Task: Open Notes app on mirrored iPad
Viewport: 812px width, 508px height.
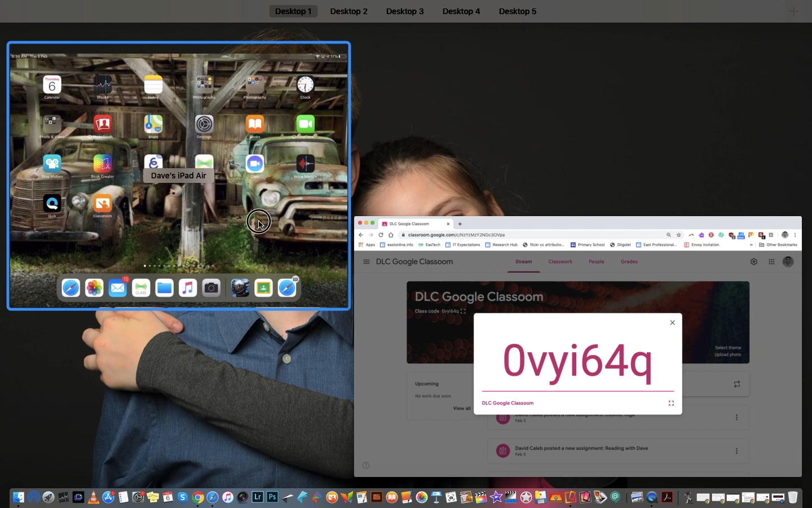Action: click(153, 85)
